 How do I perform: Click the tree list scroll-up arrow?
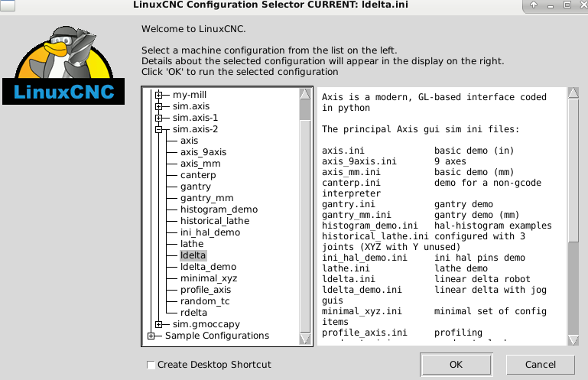pos(305,94)
